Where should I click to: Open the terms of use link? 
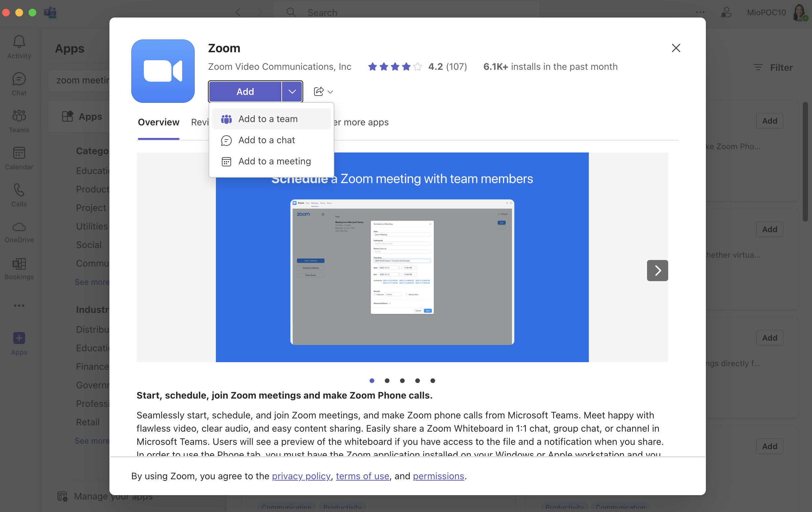point(362,476)
